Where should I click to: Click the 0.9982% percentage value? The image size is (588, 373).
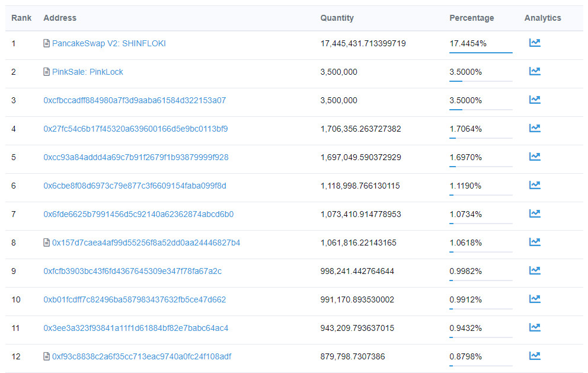pos(466,272)
